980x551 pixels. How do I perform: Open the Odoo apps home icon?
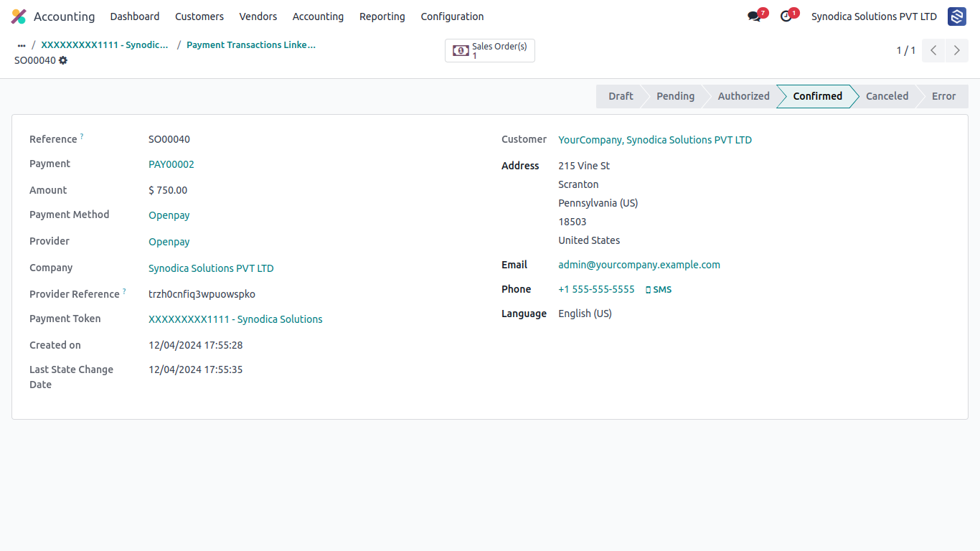click(x=19, y=17)
